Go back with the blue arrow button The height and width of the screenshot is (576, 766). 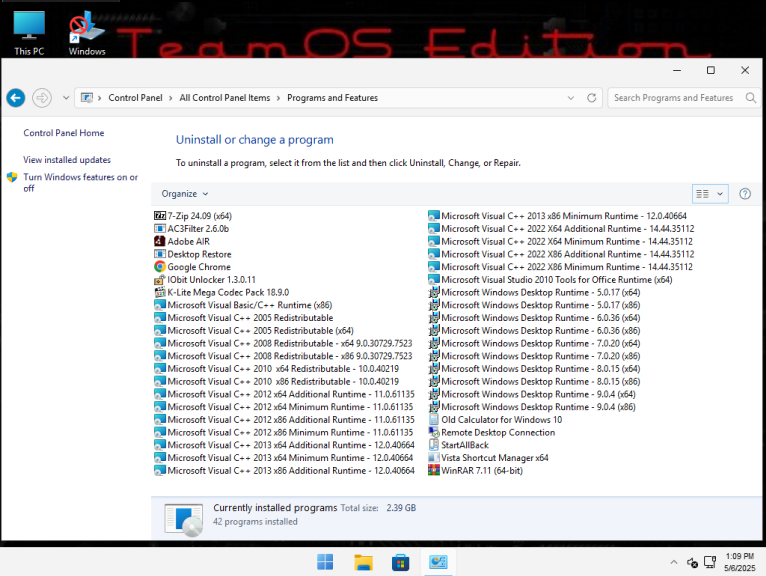pyautogui.click(x=16, y=98)
